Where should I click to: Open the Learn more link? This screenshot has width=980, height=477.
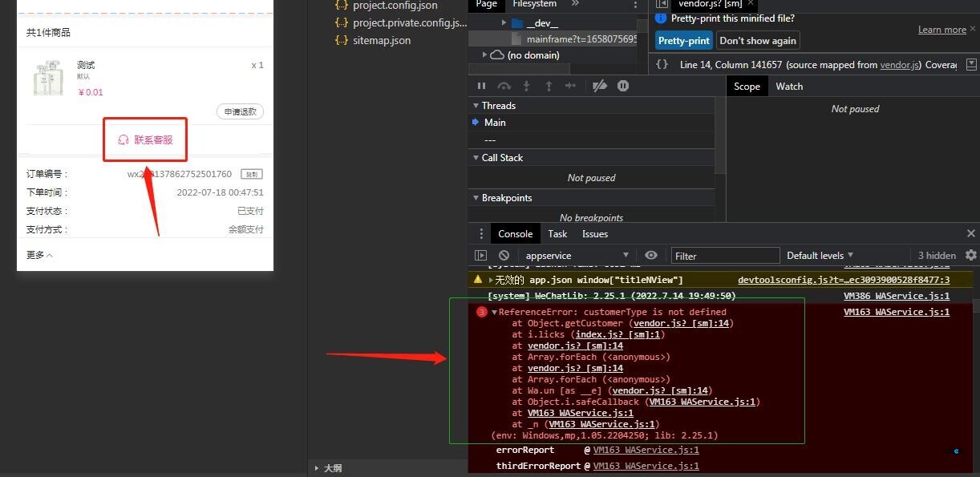click(942, 30)
